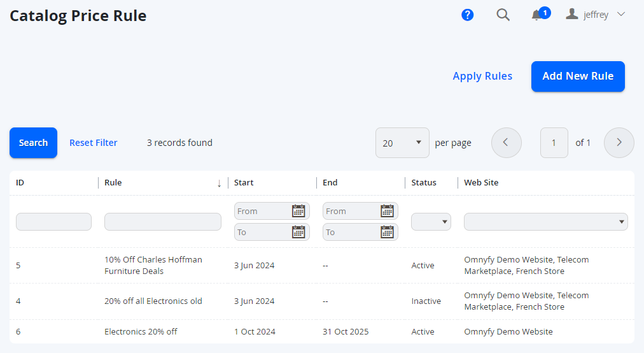Open calendar for End From date
The image size is (644, 353).
pyautogui.click(x=388, y=211)
